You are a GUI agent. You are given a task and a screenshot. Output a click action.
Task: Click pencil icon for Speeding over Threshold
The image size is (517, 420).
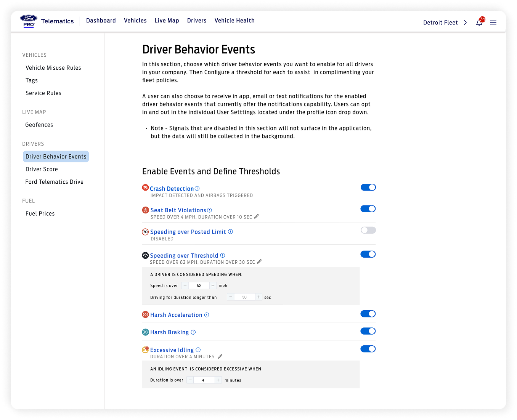point(259,262)
